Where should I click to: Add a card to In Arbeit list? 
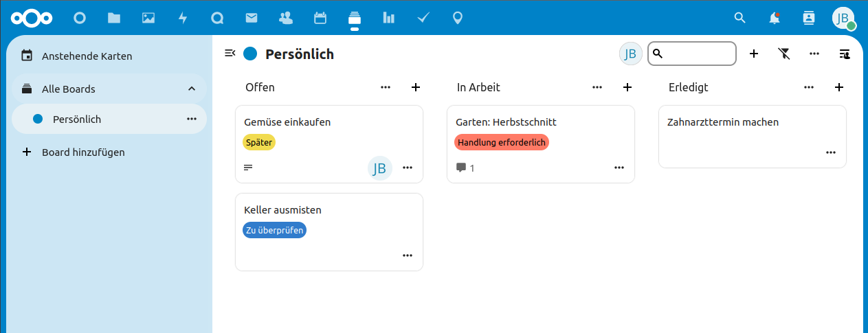(627, 87)
